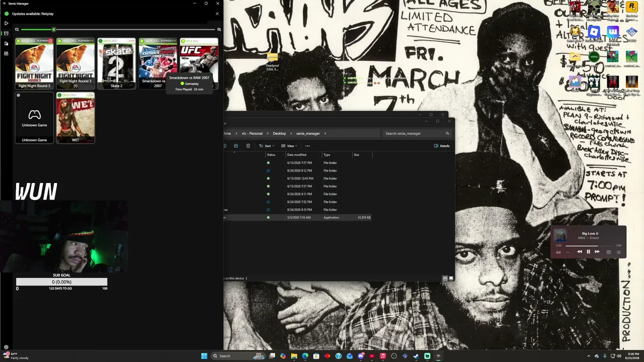
Task: Open the View dropdown in File Explorer
Action: point(289,146)
